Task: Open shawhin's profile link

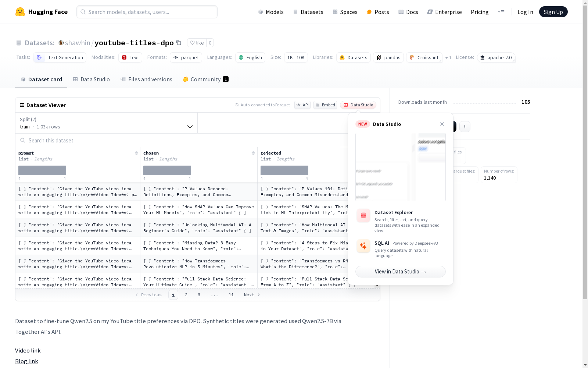Action: pos(78,43)
